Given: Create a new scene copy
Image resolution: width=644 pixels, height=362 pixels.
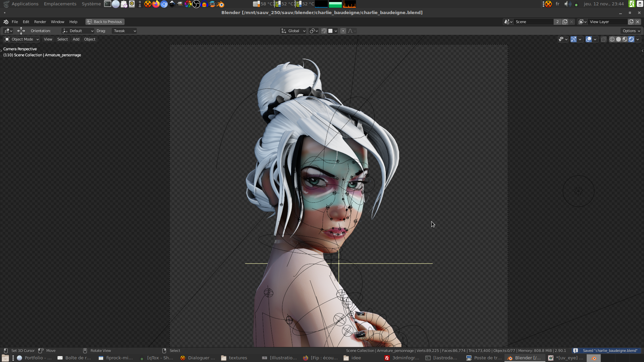Looking at the screenshot, I should pos(565,22).
